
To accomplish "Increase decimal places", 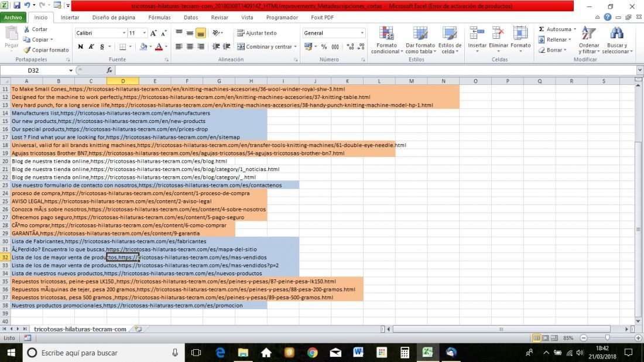I will click(x=350, y=46).
